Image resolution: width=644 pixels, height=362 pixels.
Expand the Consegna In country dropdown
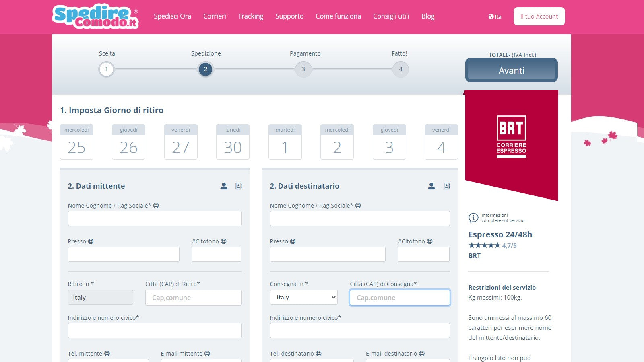[x=304, y=297]
